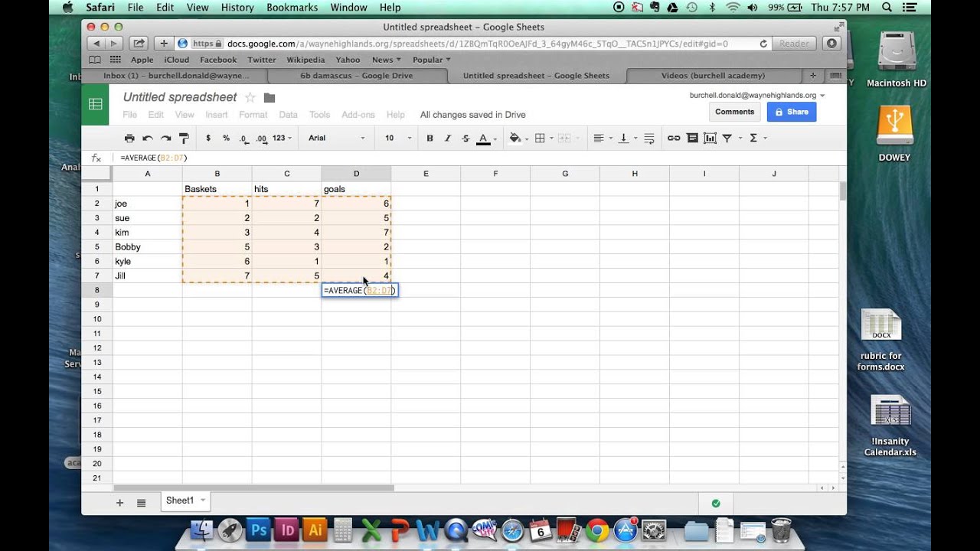Click the blue Share button
Viewport: 980px width, 551px height.
click(x=792, y=112)
